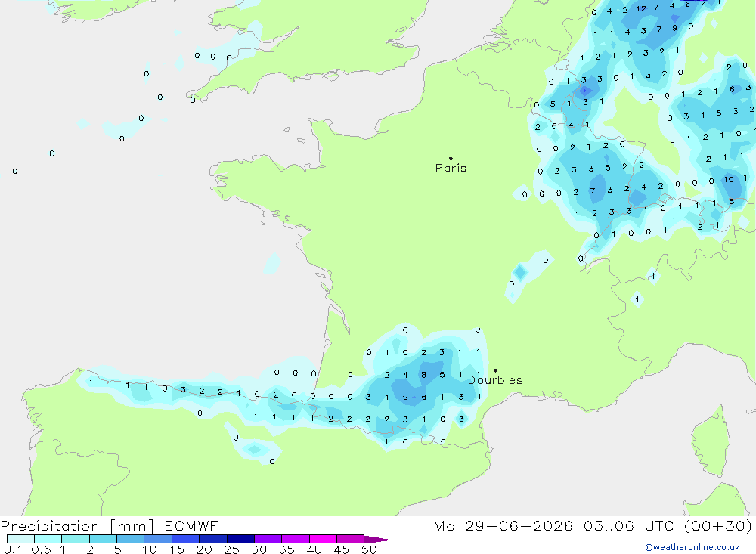Pick the 0.1–0.5 mm legend swatch
The height and width of the screenshot is (554, 756).
(x=20, y=539)
